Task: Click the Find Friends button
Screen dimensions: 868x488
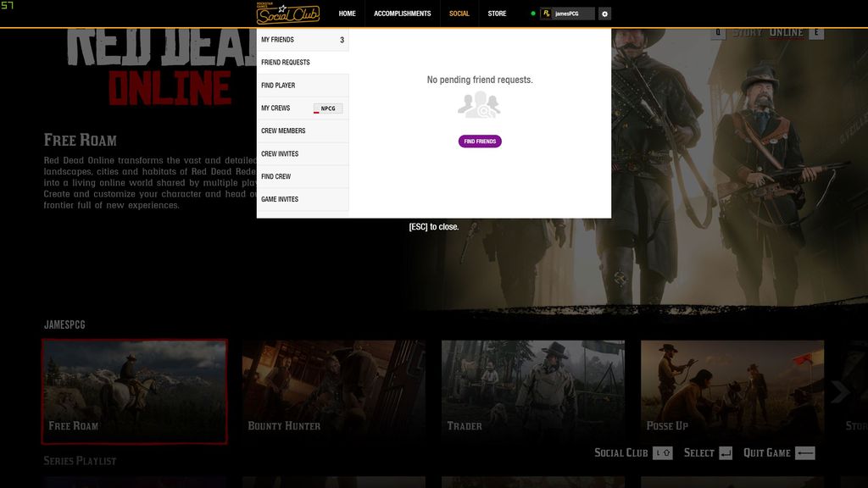Action: (x=480, y=141)
